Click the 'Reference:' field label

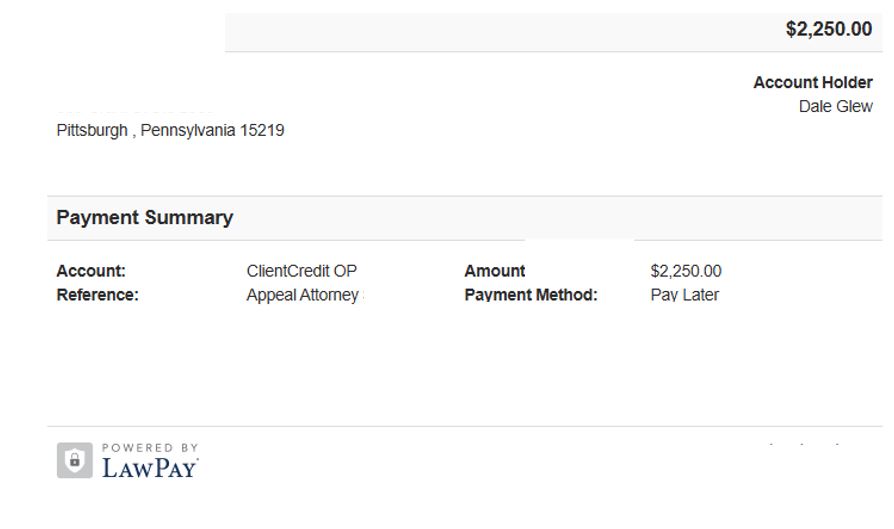(97, 295)
